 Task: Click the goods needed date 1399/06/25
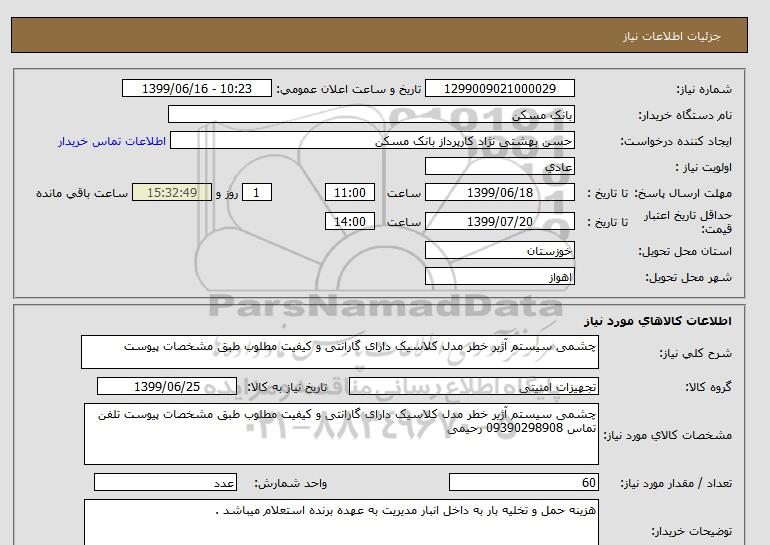(167, 387)
